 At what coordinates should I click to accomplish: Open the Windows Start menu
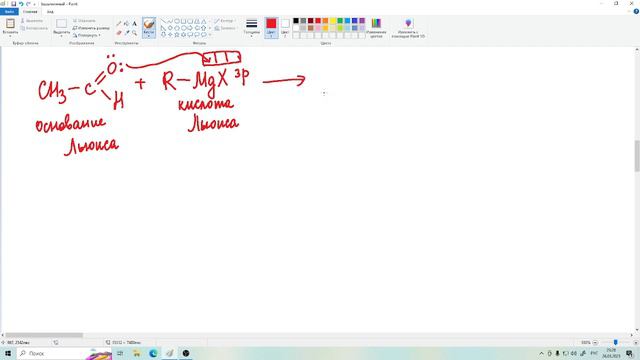click(x=8, y=353)
